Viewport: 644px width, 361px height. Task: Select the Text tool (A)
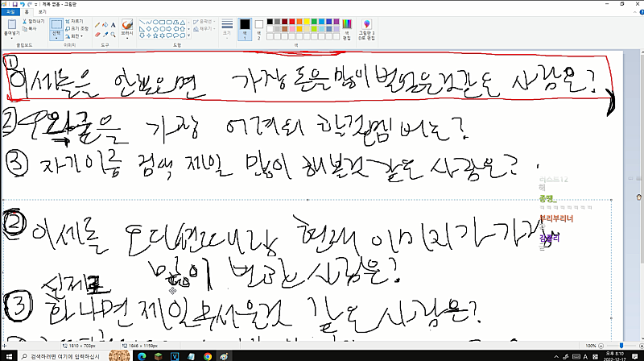pyautogui.click(x=113, y=25)
